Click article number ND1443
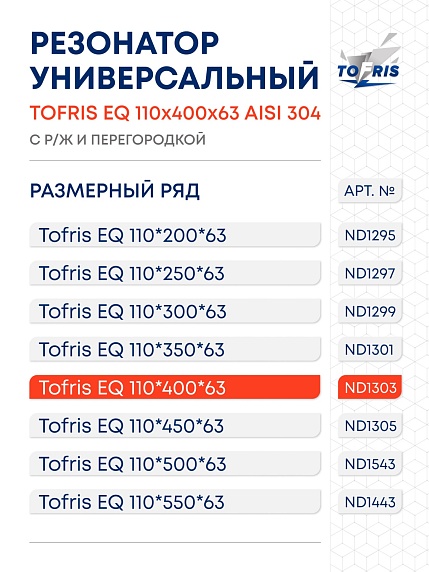 370,502
